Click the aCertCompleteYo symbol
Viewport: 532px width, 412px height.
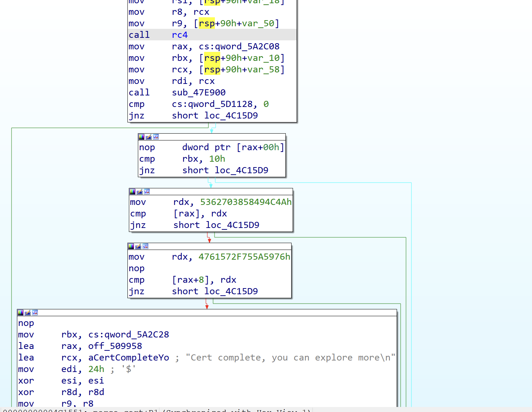(129, 358)
